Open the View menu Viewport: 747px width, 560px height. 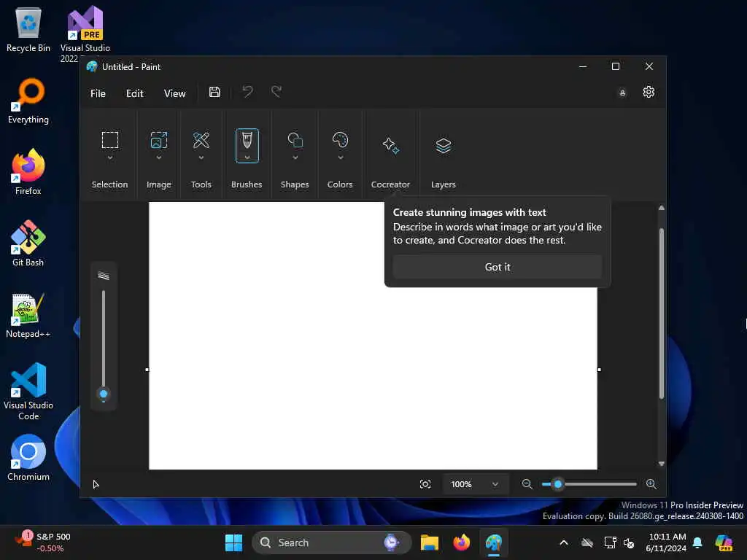tap(175, 93)
